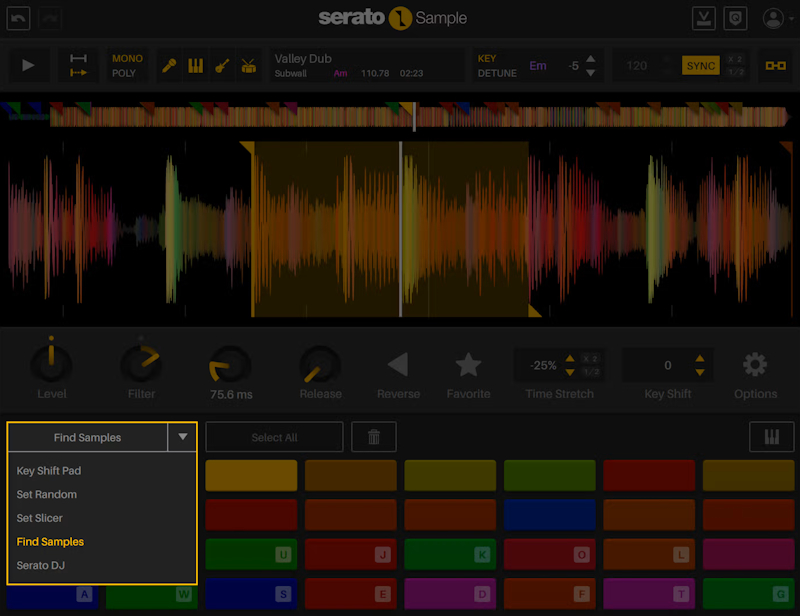The image size is (800, 616).
Task: Click the Level knob
Action: pos(52,362)
